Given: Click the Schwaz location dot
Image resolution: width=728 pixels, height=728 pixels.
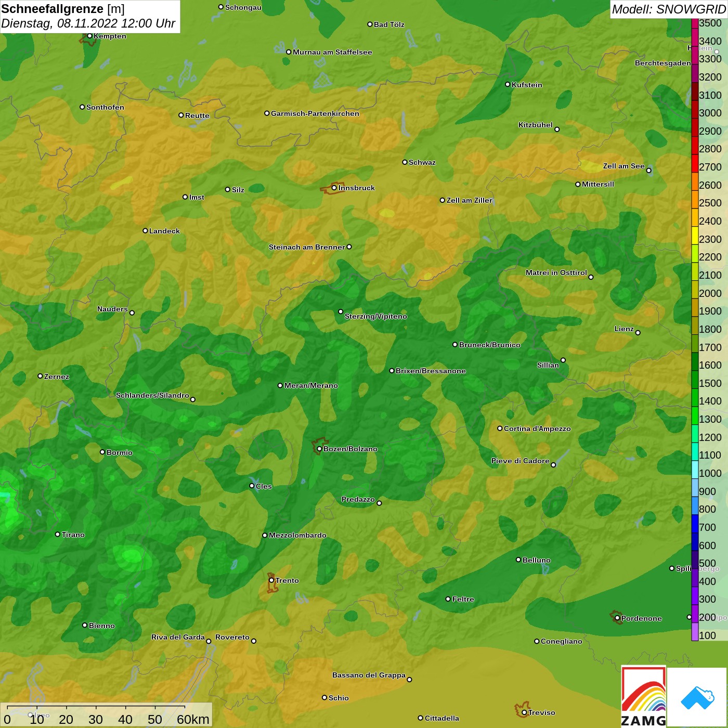Looking at the screenshot, I should click(405, 162).
